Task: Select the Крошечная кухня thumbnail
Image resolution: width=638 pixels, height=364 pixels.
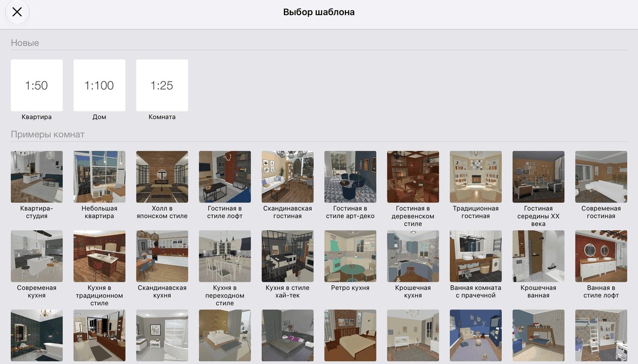Action: pyautogui.click(x=413, y=256)
